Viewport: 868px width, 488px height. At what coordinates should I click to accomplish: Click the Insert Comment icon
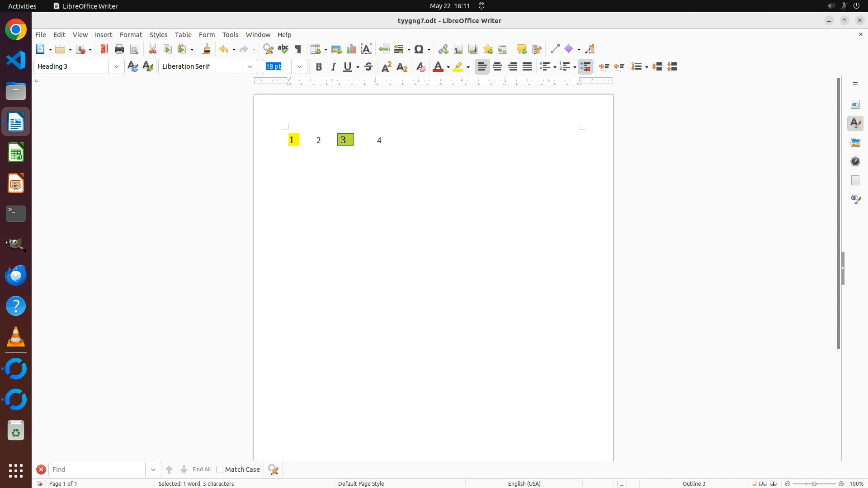pos(521,49)
